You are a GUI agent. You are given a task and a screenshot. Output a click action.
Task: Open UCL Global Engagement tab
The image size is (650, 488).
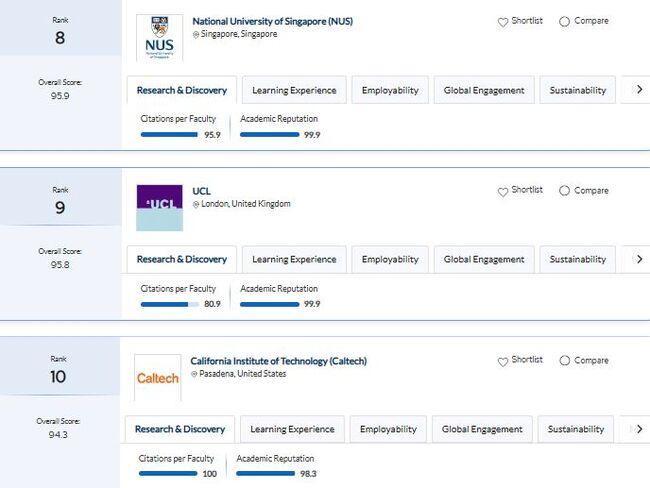(x=484, y=259)
